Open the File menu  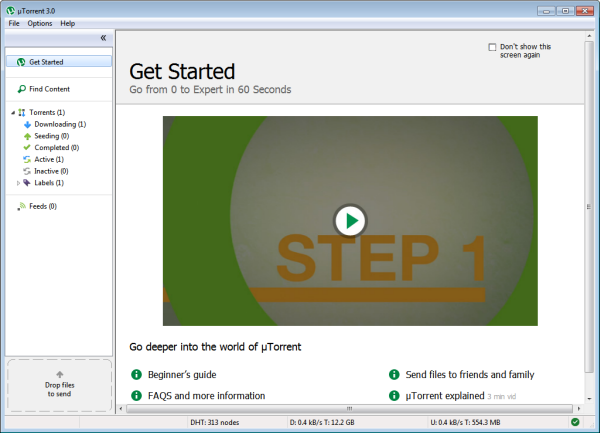click(x=14, y=23)
